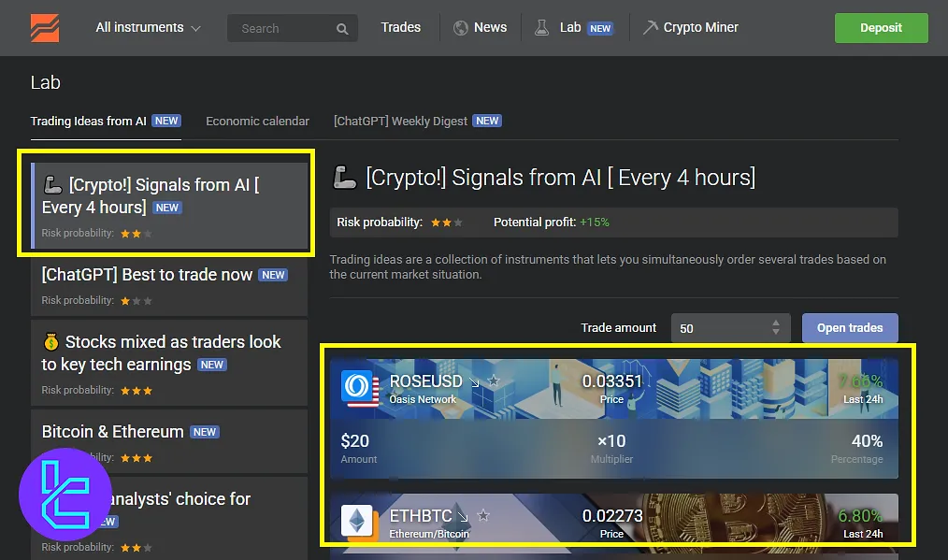This screenshot has height=560, width=948.
Task: Click the flexed arm icon in sidebar Crypto item
Action: [x=52, y=184]
